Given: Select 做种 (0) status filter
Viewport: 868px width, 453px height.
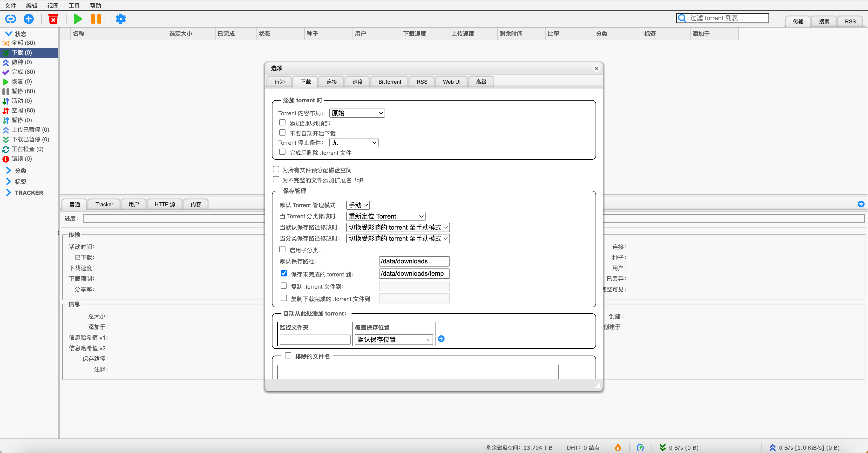Looking at the screenshot, I should [x=29, y=62].
